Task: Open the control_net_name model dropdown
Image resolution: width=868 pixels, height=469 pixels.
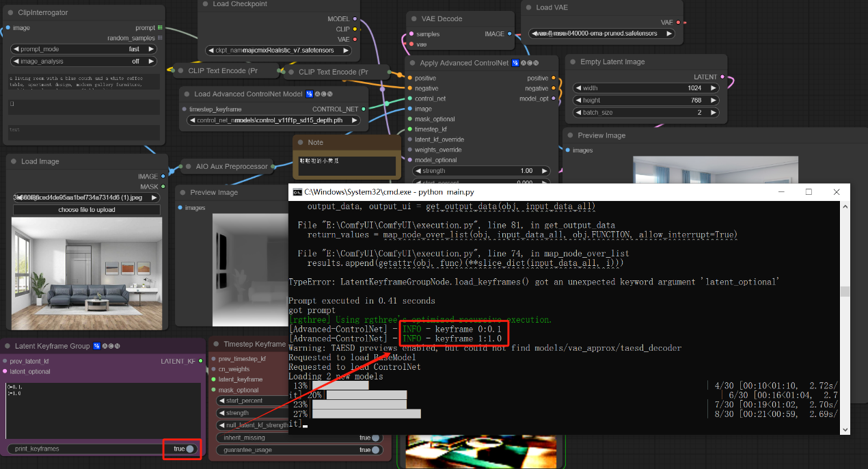Action: (273, 120)
